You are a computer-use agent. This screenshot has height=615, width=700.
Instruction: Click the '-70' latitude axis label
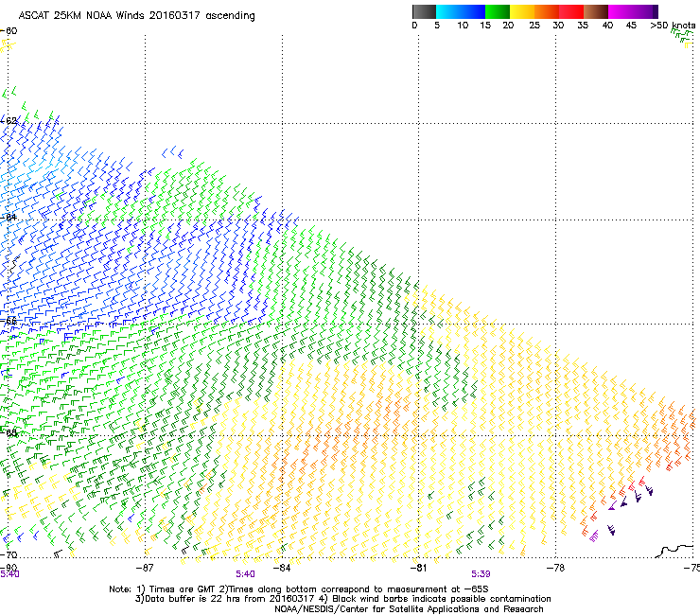(9, 554)
